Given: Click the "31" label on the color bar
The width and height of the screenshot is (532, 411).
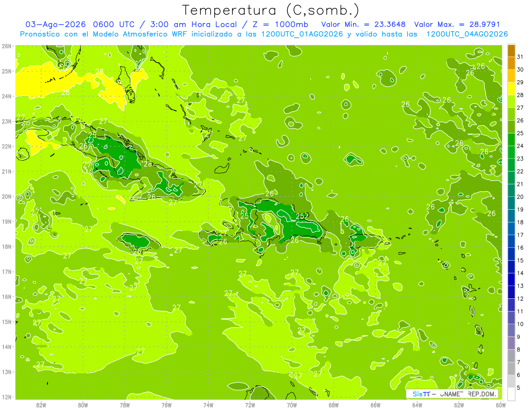Looking at the screenshot, I should coord(520,57).
